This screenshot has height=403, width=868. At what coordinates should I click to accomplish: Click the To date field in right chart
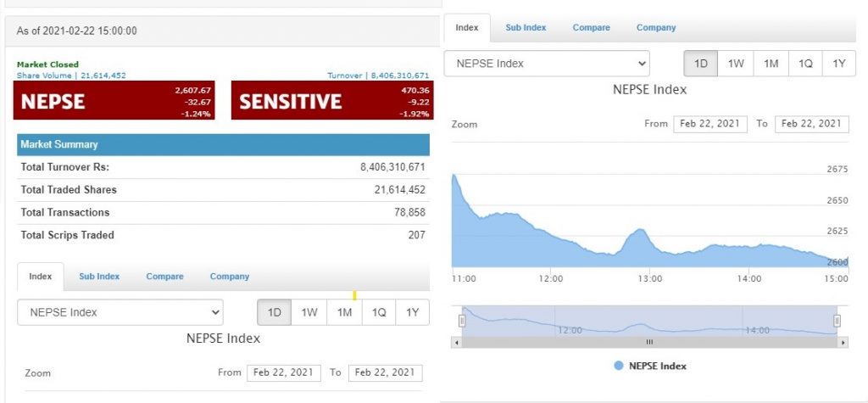point(811,124)
